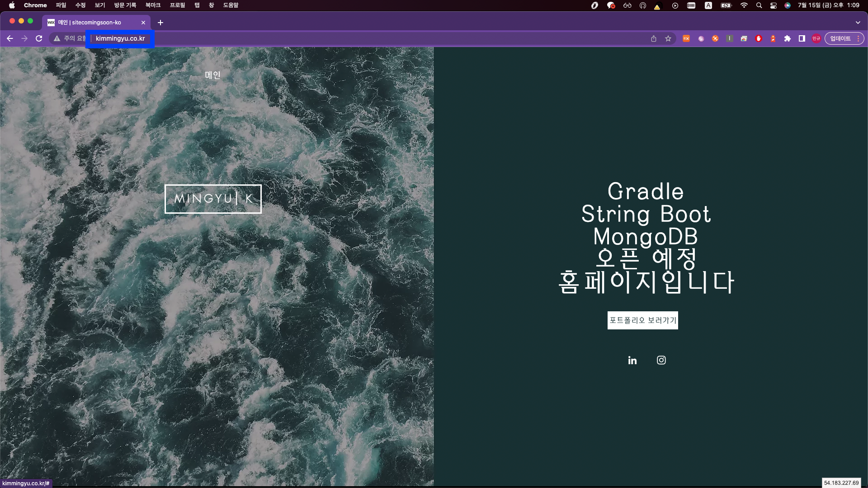Screen dimensions: 868x488
Task: Click the share page icon
Action: click(x=653, y=39)
